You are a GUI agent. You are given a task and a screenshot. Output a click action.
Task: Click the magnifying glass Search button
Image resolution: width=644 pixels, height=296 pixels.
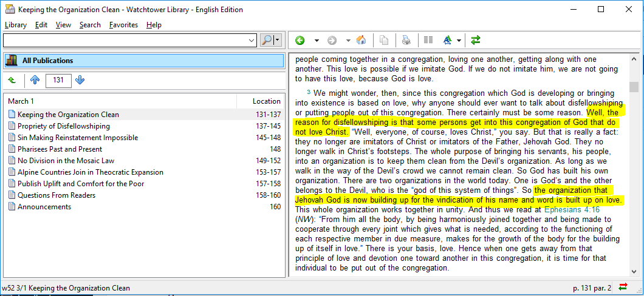pos(267,40)
